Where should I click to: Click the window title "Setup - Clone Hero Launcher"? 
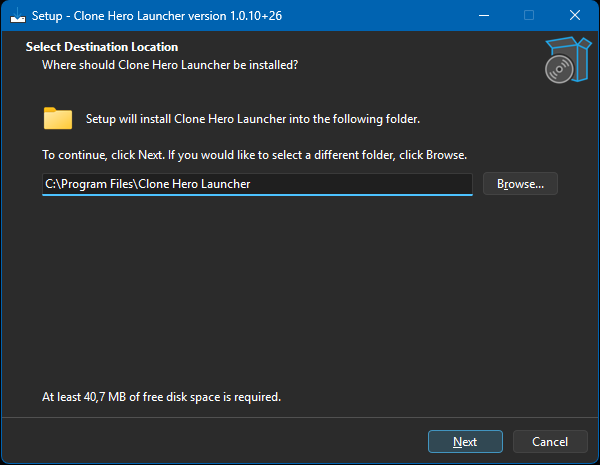(157, 16)
